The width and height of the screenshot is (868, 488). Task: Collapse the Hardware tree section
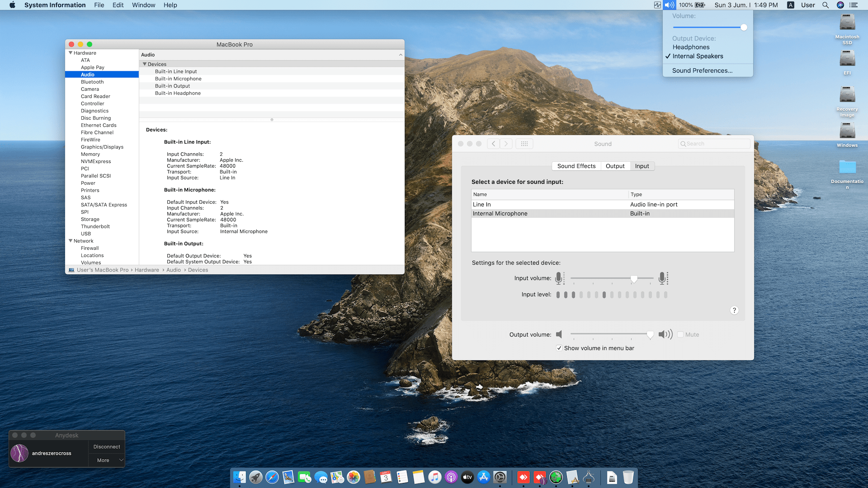click(x=71, y=53)
